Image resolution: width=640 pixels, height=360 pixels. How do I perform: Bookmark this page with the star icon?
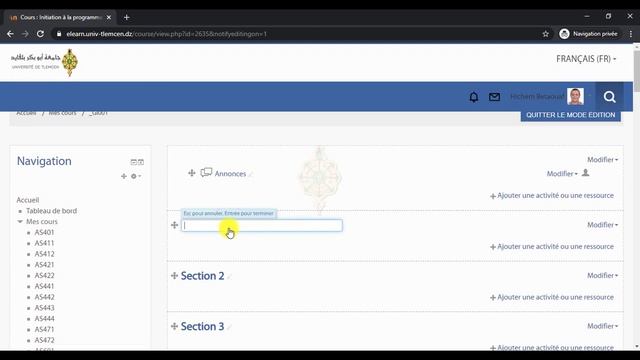pyautogui.click(x=546, y=34)
